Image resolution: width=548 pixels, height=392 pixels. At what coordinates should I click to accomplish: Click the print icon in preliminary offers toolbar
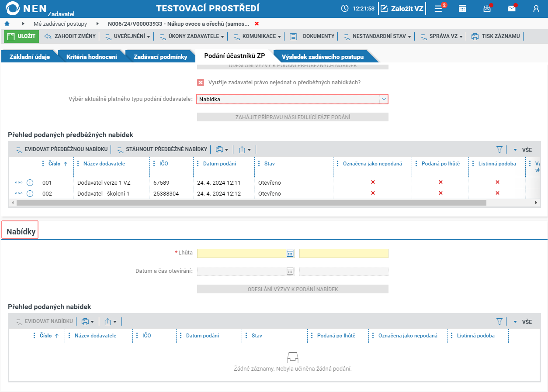[x=219, y=149]
